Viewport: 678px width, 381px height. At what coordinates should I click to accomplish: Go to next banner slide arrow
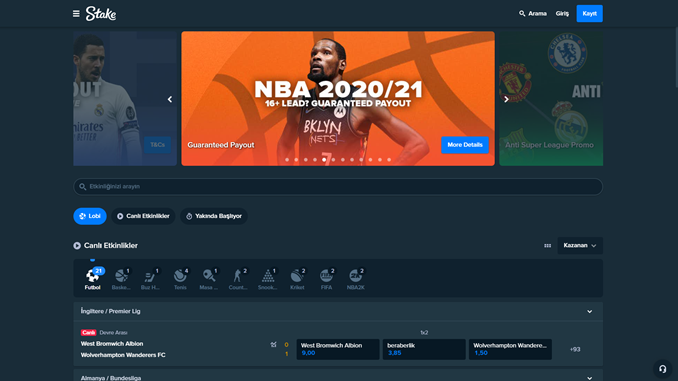tap(506, 99)
